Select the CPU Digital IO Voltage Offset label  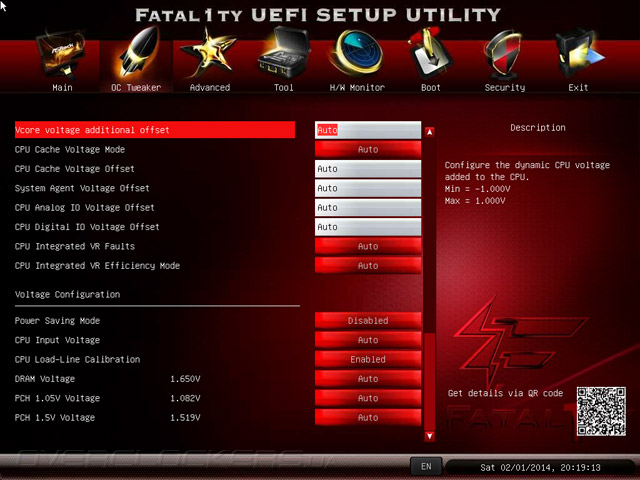[x=87, y=227]
